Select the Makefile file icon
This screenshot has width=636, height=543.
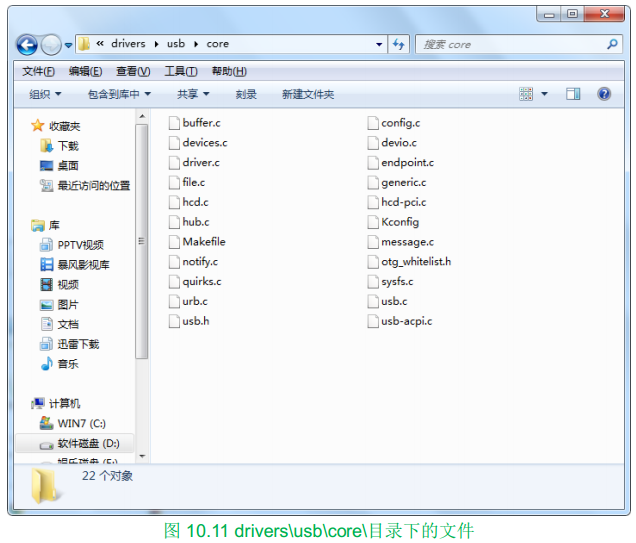pos(174,242)
